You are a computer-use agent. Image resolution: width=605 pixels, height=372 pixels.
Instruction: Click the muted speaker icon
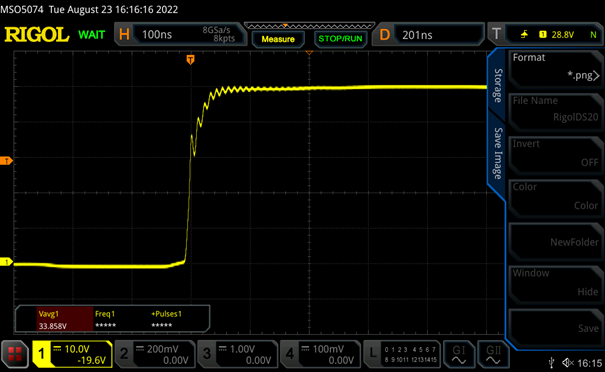pos(568,363)
